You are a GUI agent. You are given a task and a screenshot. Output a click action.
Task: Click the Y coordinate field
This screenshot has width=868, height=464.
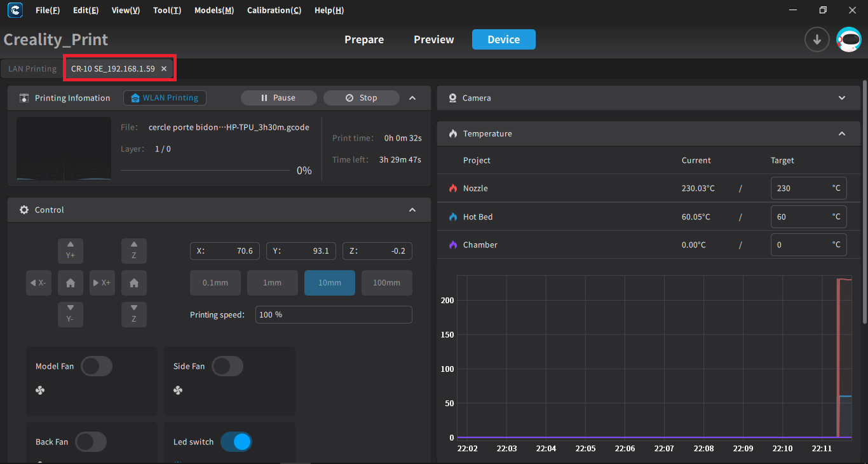(301, 251)
